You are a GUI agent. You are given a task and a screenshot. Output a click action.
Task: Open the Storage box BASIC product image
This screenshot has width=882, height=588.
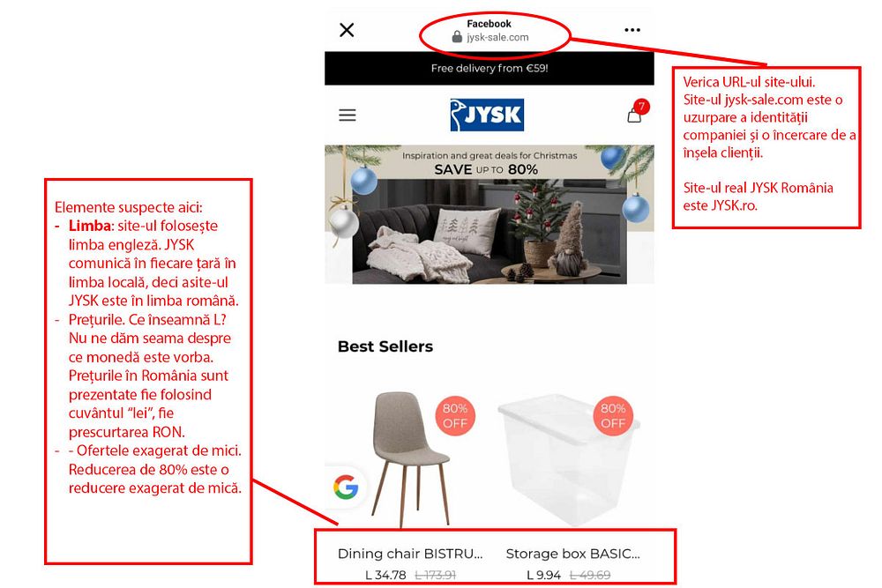tap(567, 460)
